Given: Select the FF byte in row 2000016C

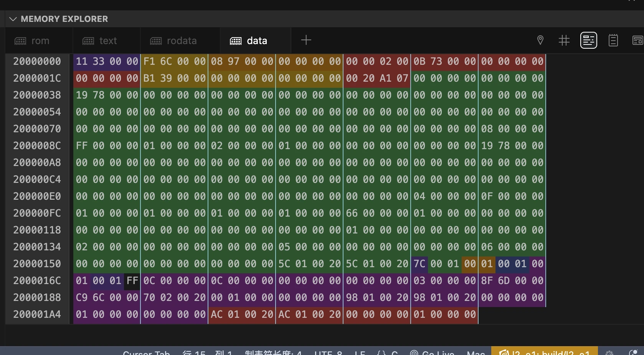Looking at the screenshot, I should tap(132, 281).
